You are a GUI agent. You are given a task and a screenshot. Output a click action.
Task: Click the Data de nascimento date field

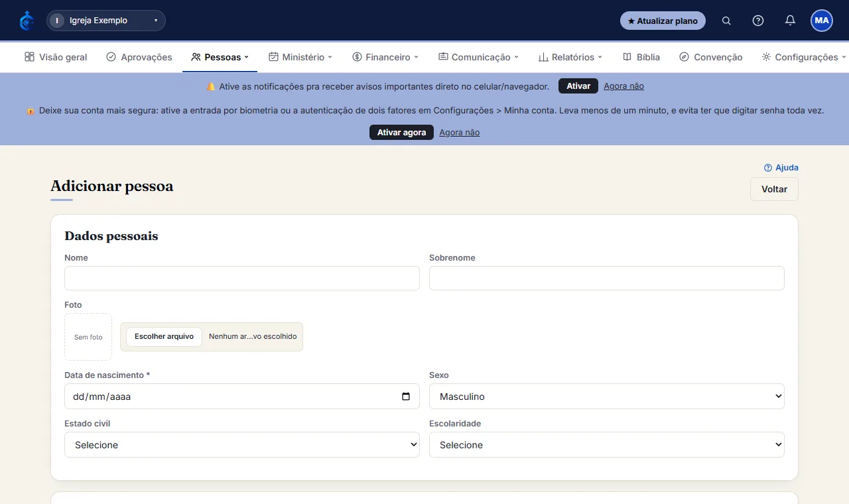pos(242,397)
